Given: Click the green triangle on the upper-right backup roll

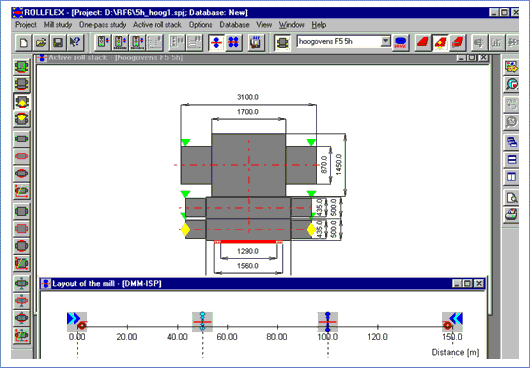Looking at the screenshot, I should 311,142.
